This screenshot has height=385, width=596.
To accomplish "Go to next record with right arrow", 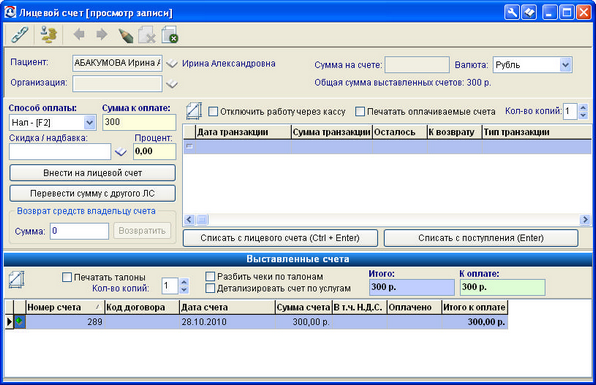I will [x=101, y=35].
